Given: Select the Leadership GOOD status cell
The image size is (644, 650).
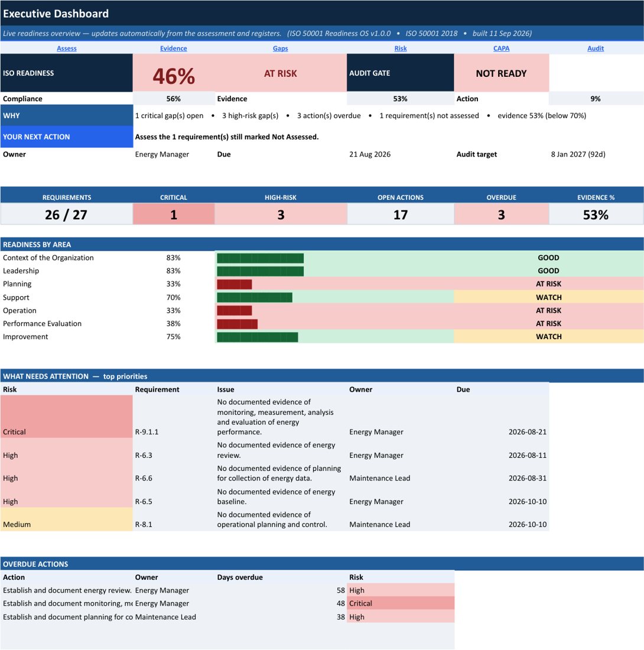Looking at the screenshot, I should coord(548,271).
